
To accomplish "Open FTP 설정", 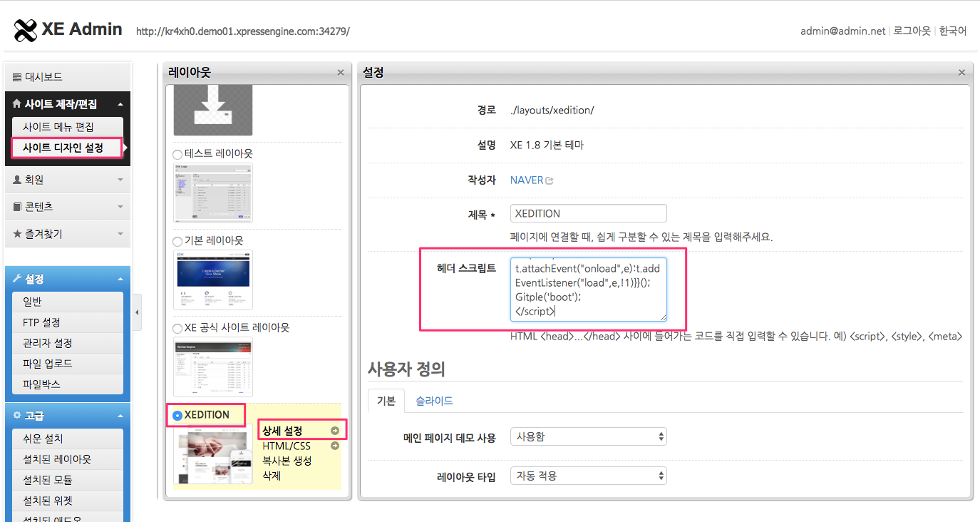I will click(x=68, y=322).
